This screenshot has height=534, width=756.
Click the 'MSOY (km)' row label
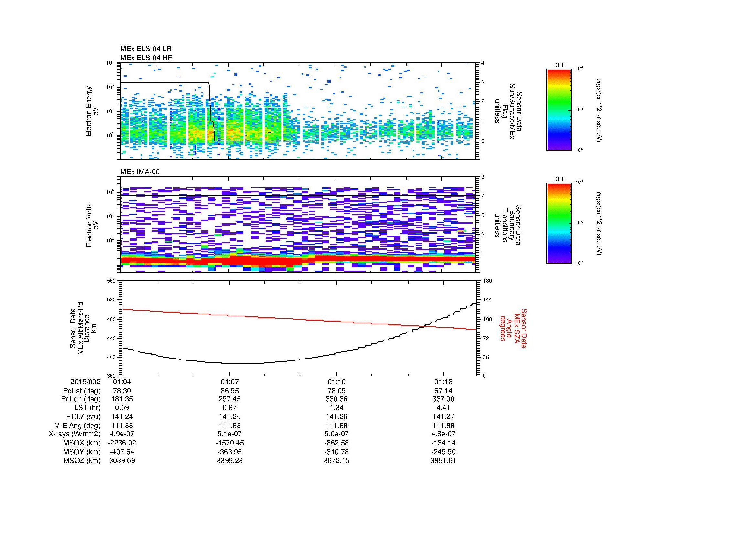point(82,452)
